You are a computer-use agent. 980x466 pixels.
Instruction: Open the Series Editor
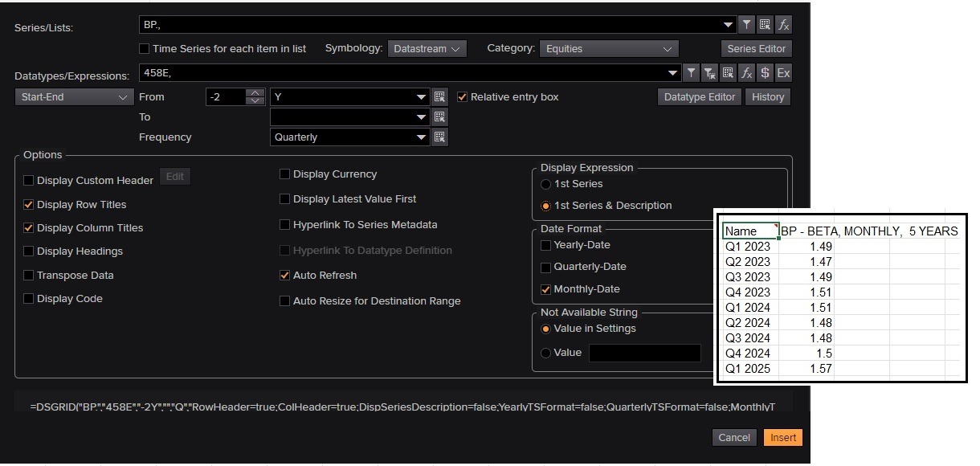tap(756, 49)
